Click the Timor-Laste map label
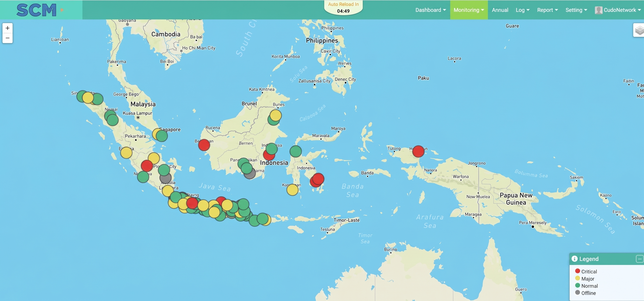This screenshot has height=301, width=644. [x=347, y=220]
